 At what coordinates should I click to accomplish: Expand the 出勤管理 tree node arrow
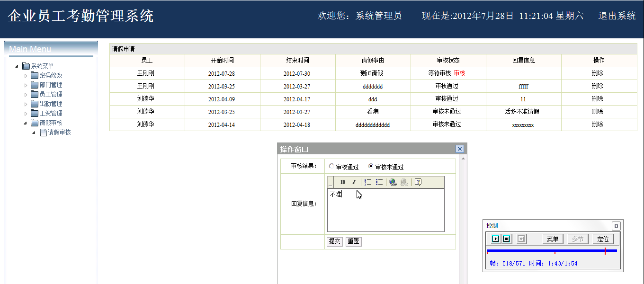26,104
